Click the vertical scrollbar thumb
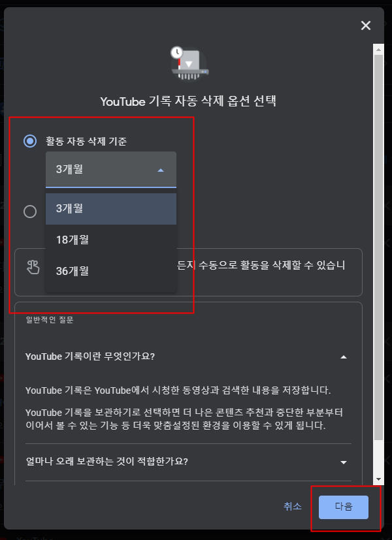The height and width of the screenshot is (540, 392). tap(378, 247)
